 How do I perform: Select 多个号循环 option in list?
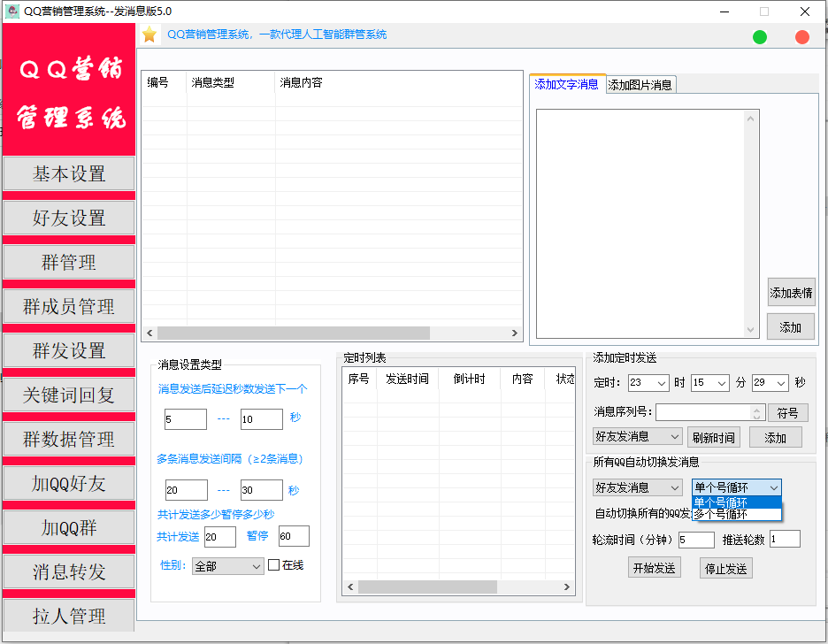click(736, 514)
